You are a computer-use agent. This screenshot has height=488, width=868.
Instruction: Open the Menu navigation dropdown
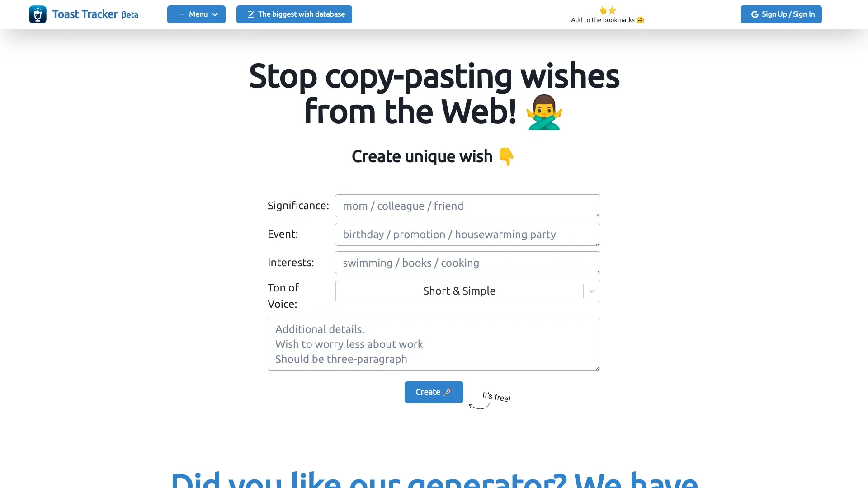point(196,14)
